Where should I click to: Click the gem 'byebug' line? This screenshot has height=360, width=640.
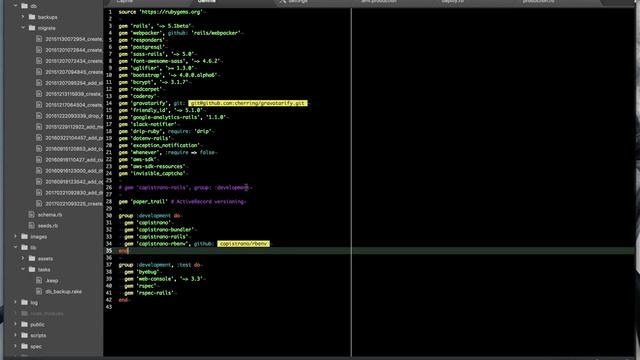[141, 272]
